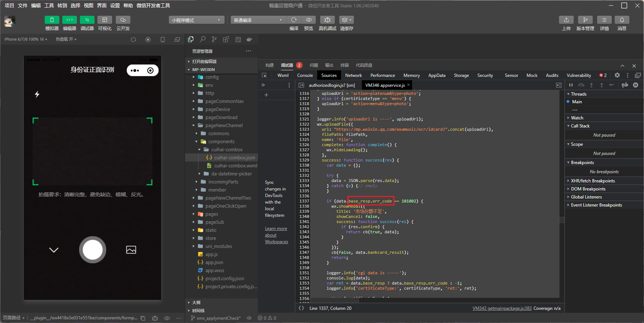Image resolution: width=644 pixels, height=323 pixels.
Task: Click the code editor vertical scrollbar
Action: pos(562,220)
